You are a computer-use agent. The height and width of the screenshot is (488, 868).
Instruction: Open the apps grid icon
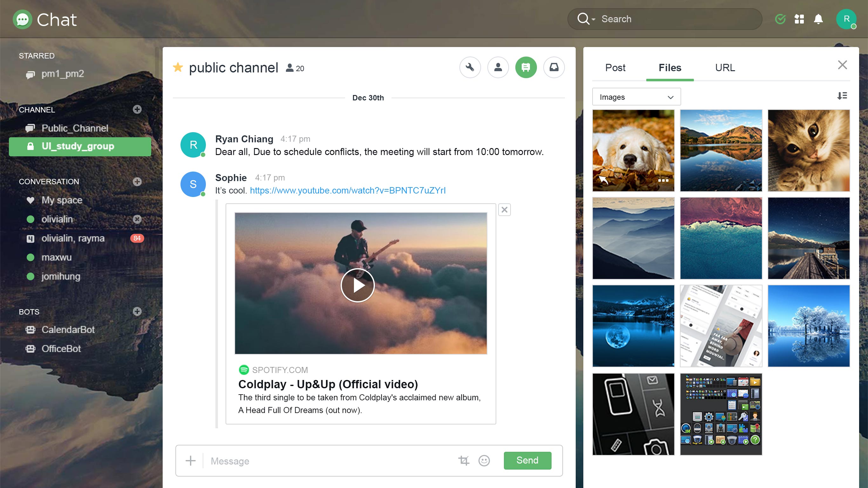click(799, 19)
